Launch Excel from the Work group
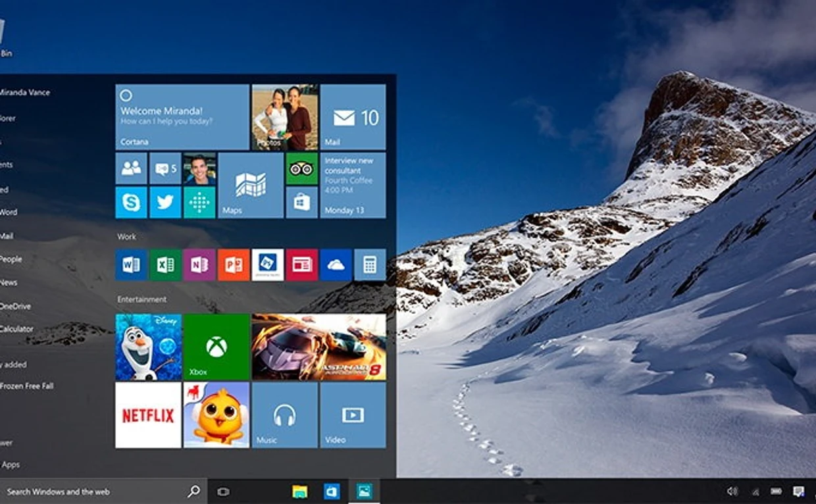 coord(165,265)
